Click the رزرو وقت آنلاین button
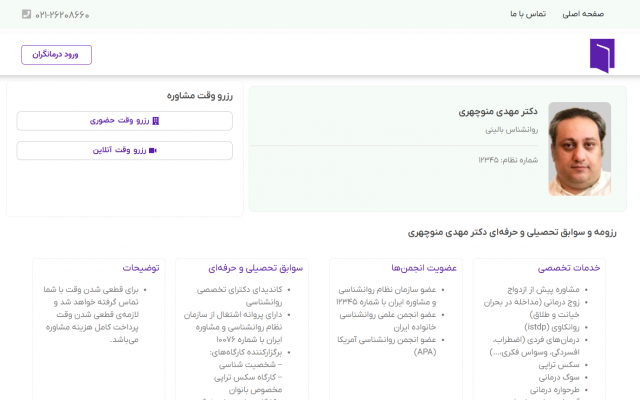 [124, 151]
